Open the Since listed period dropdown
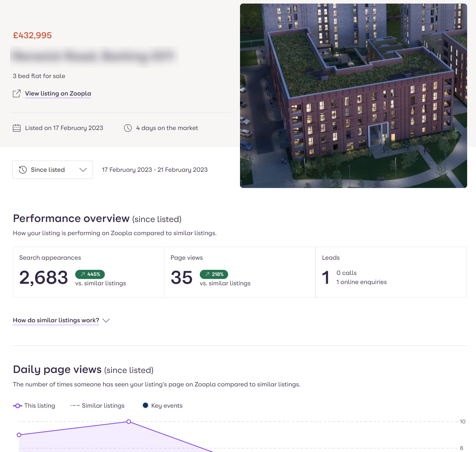The width and height of the screenshot is (476, 452). [53, 170]
